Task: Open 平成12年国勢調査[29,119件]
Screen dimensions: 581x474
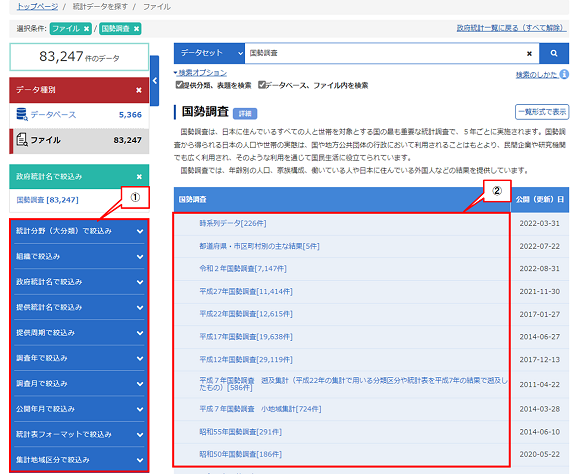Action: pos(246,360)
